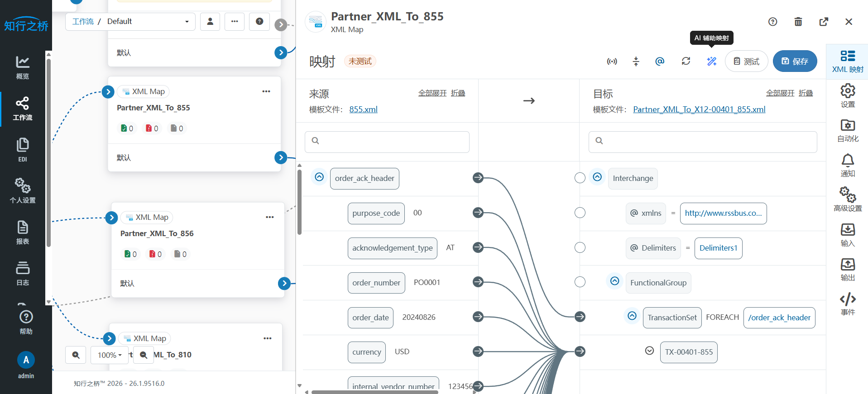
Task: Switch to the Notifications tab
Action: click(847, 165)
